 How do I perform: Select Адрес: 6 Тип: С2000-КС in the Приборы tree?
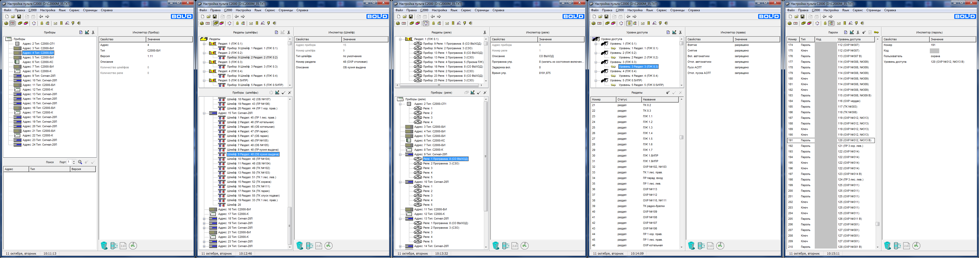(x=38, y=62)
